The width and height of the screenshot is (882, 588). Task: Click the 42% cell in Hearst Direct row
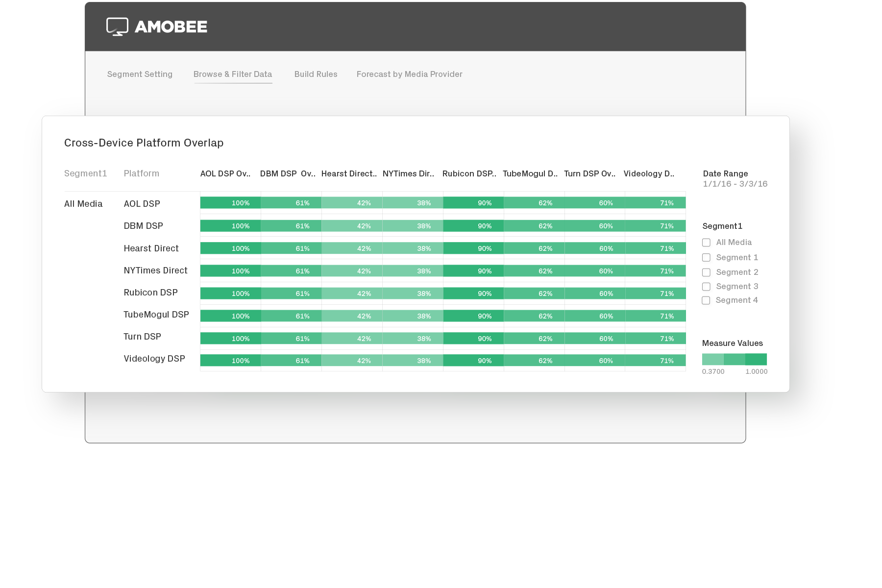tap(352, 248)
